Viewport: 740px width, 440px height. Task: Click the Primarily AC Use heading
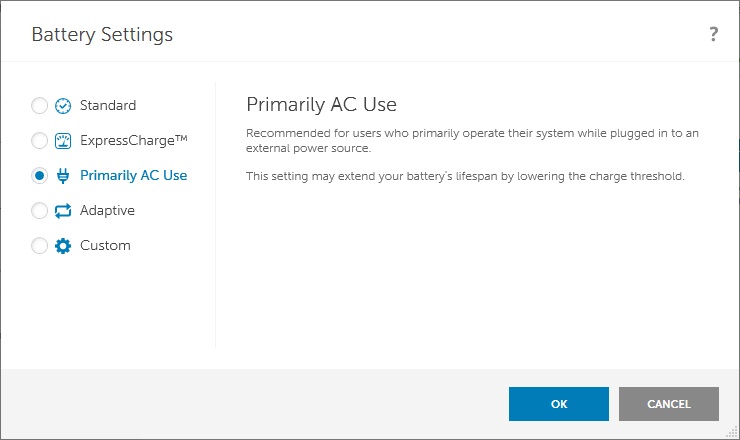[x=321, y=104]
